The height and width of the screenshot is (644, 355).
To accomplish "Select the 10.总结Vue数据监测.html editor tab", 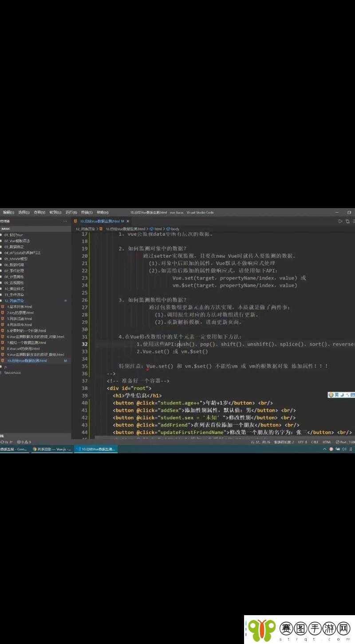I will [102, 221].
